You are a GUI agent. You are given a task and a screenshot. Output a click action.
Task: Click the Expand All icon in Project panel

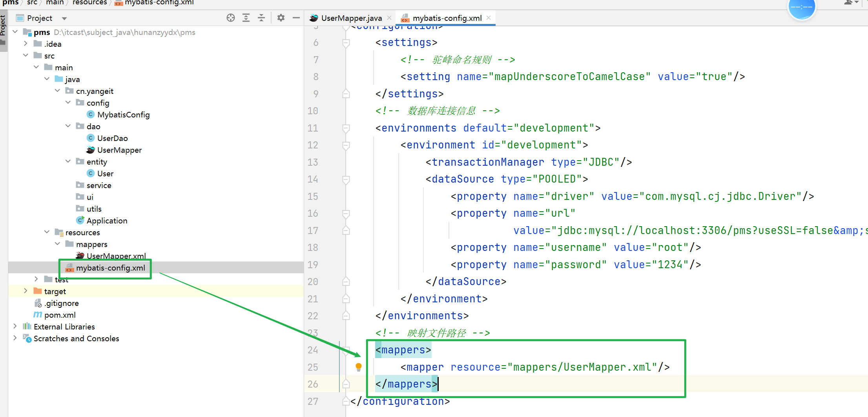tap(246, 18)
